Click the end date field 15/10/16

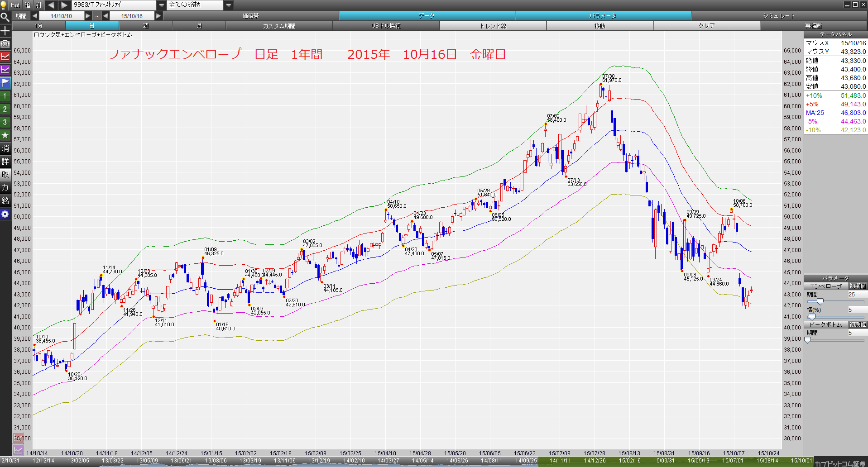(x=132, y=16)
